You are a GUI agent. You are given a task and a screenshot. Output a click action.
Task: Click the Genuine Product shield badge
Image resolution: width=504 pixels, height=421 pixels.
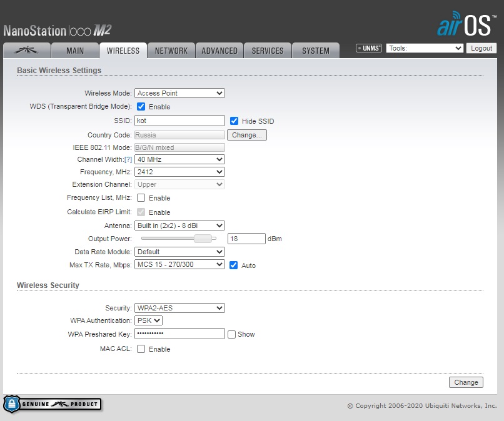(52, 404)
